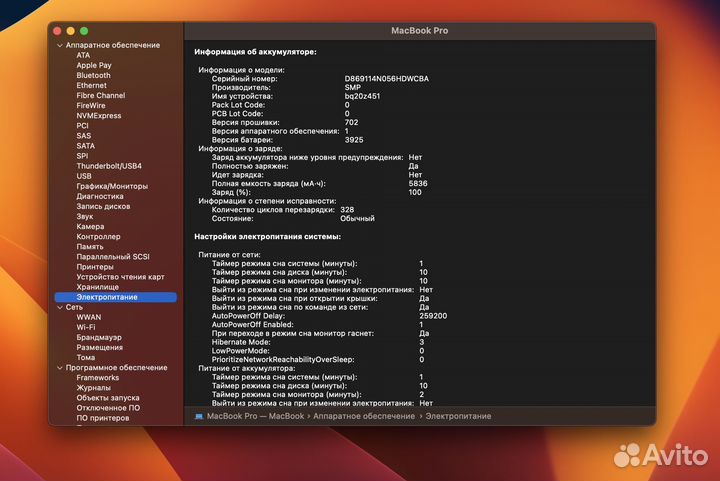Open the Bluetooth sidebar entry
The width and height of the screenshot is (720, 481).
point(93,75)
